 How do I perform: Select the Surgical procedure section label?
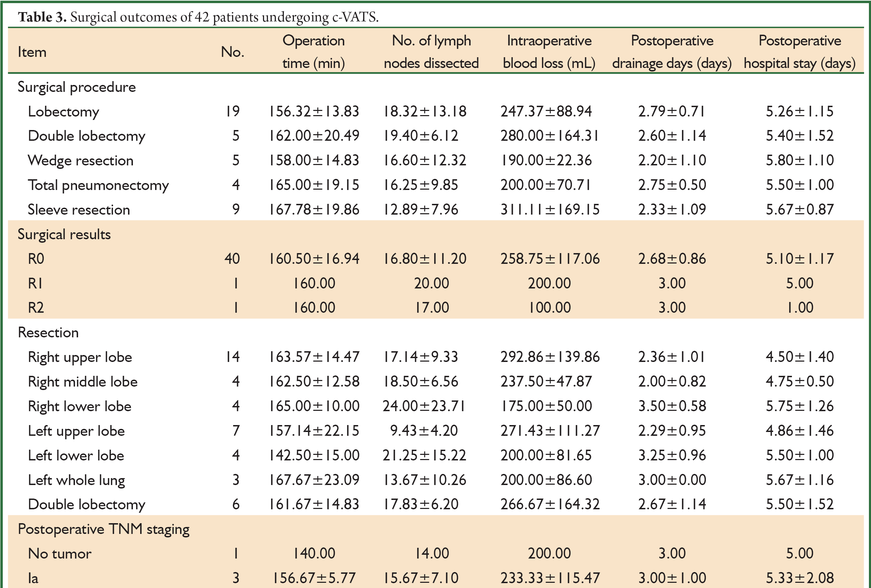[x=77, y=87]
